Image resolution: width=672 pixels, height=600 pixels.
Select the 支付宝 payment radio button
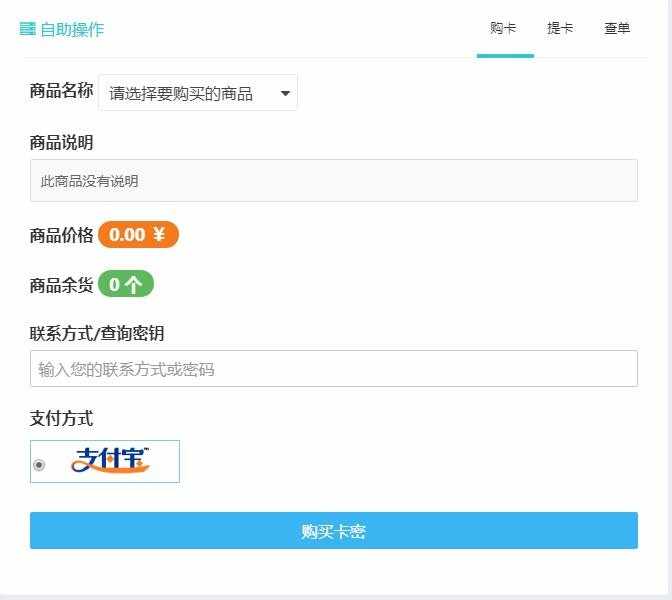[x=39, y=465]
